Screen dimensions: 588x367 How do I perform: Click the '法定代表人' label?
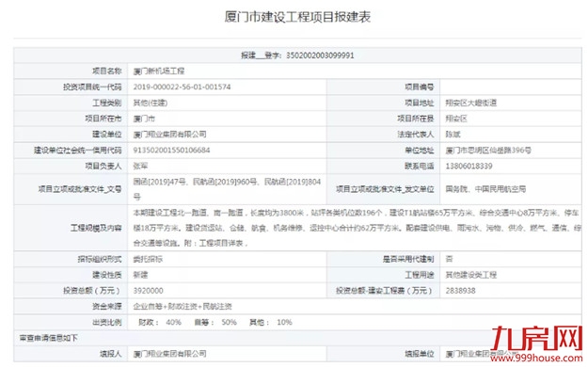(x=416, y=135)
